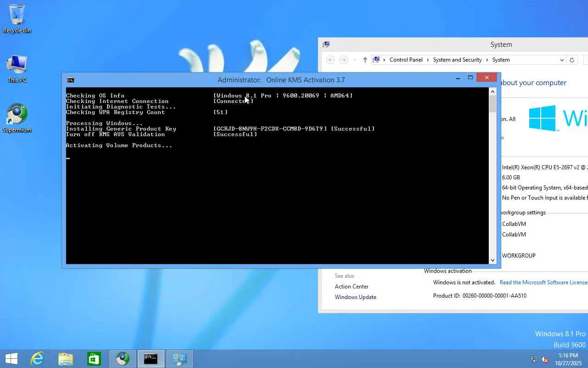Click the 'Processing Windows...' console line

click(104, 123)
